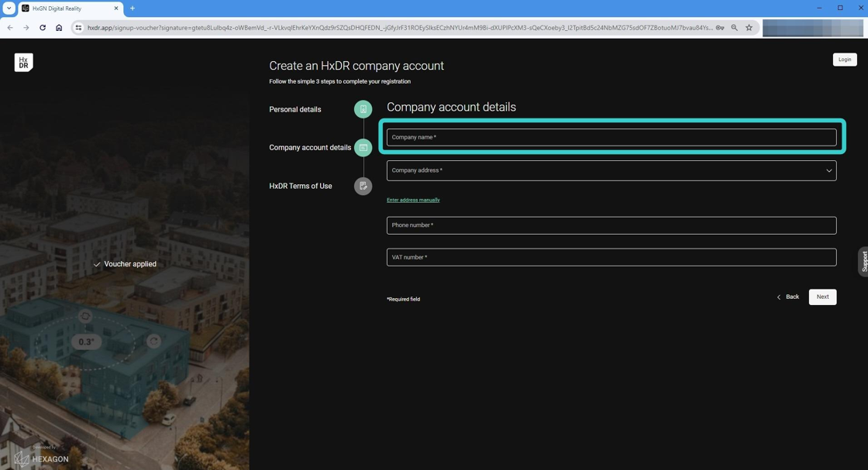The image size is (868, 470).
Task: Click the Login button
Action: point(845,60)
